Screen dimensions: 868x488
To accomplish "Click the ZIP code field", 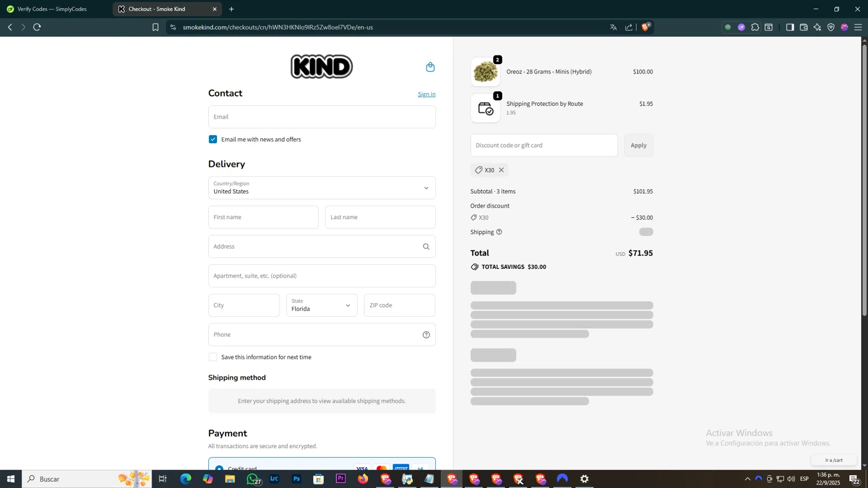I will click(400, 305).
